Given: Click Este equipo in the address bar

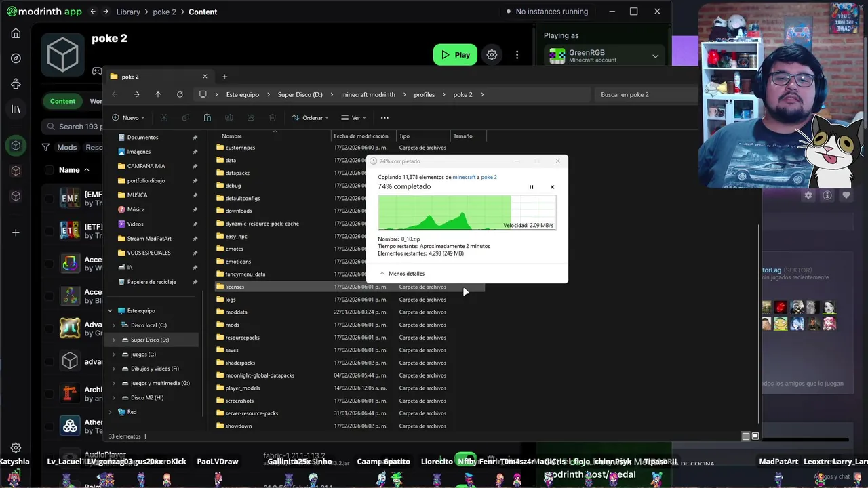Looking at the screenshot, I should tap(243, 94).
